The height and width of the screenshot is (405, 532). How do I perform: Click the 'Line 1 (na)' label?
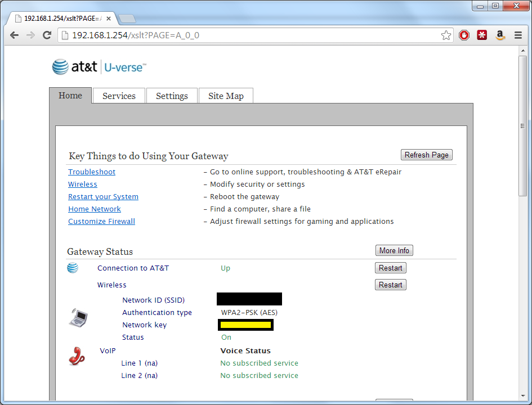click(x=140, y=363)
